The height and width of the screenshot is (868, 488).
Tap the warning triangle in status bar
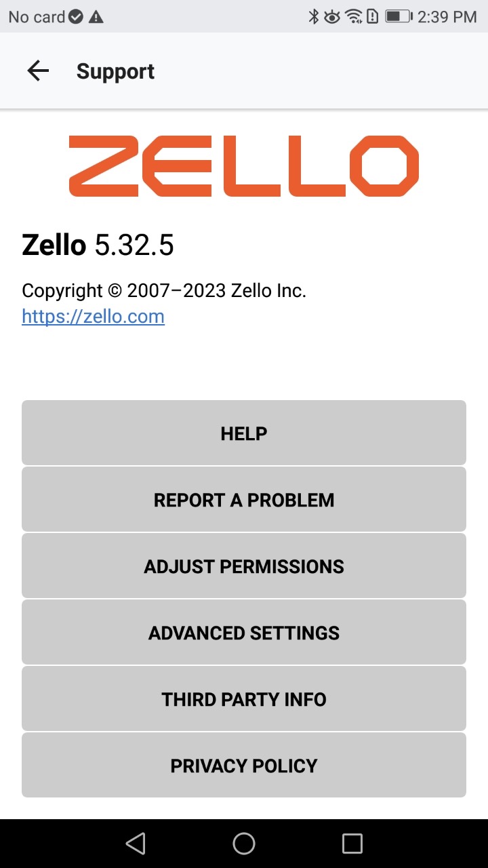(x=95, y=16)
